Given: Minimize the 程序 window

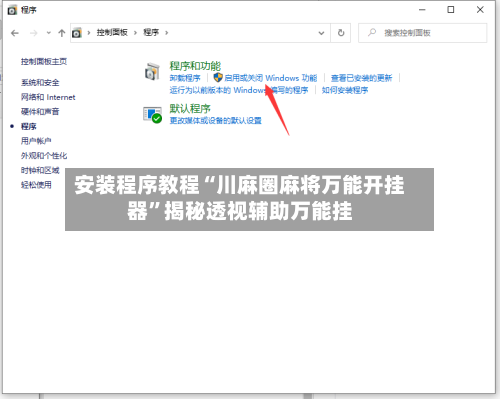Looking at the screenshot, I should coord(422,10).
